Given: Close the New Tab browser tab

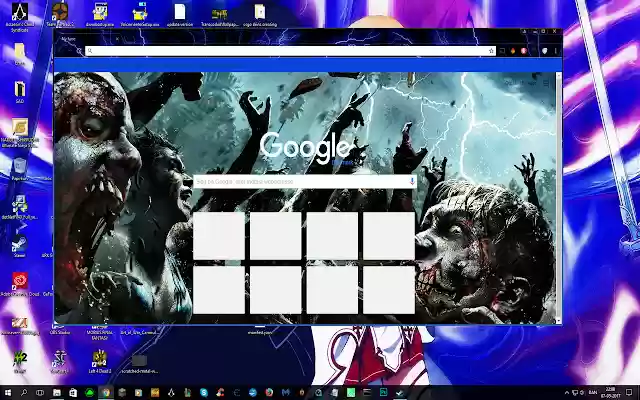Looking at the screenshot, I should pyautogui.click(x=117, y=39).
